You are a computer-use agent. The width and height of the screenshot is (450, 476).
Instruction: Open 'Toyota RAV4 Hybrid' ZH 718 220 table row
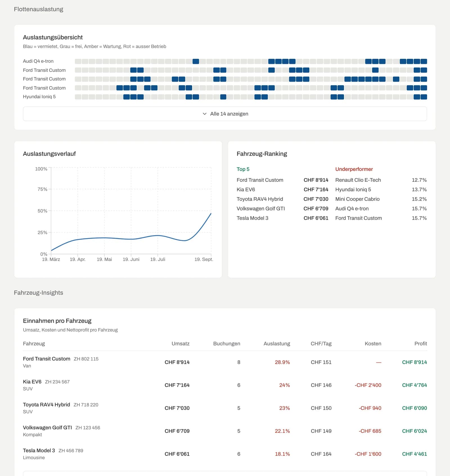coord(225,408)
